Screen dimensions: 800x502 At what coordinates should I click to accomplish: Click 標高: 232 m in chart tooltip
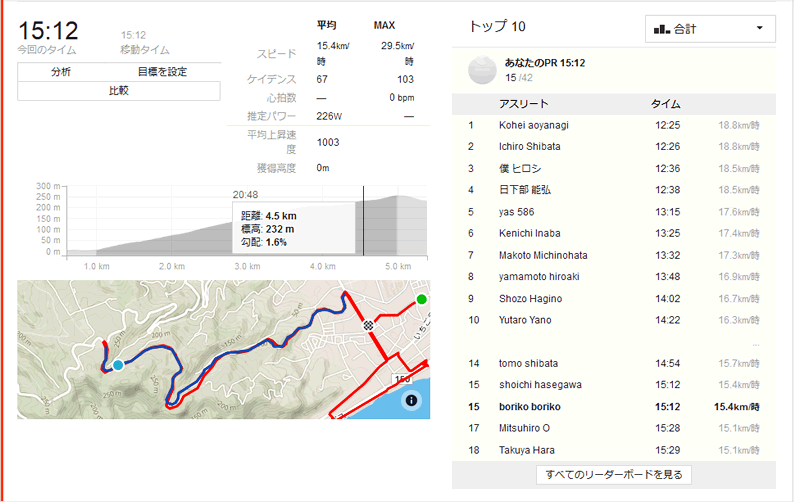coord(267,229)
